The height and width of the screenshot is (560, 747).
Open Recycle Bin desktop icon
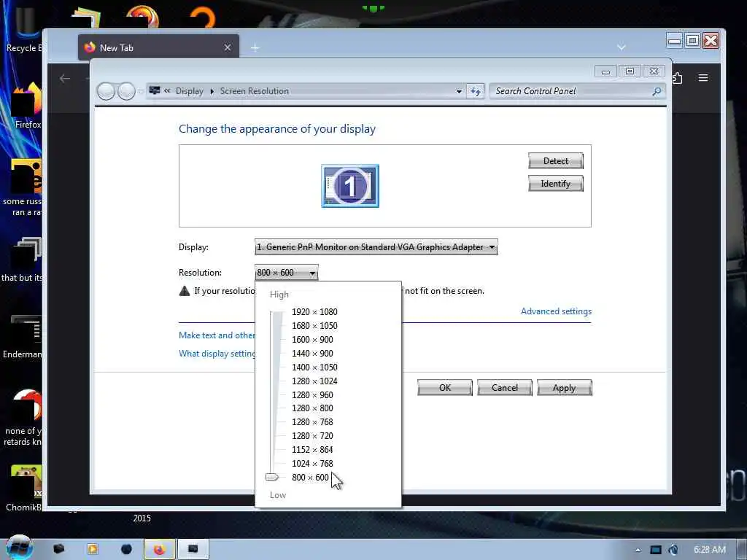coord(23,29)
